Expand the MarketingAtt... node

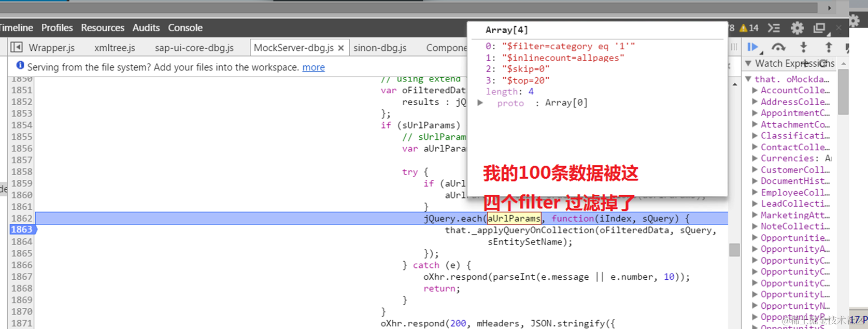click(755, 215)
